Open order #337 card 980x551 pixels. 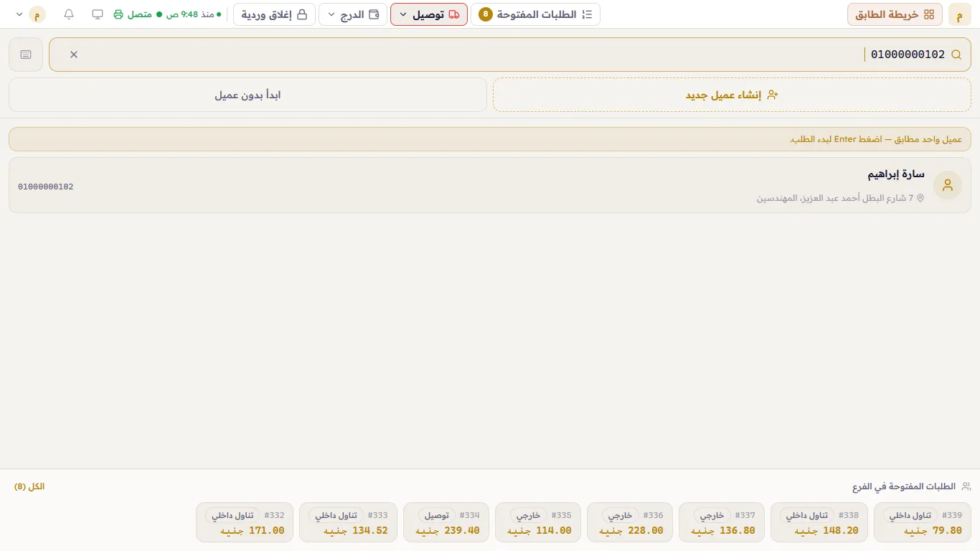(722, 522)
